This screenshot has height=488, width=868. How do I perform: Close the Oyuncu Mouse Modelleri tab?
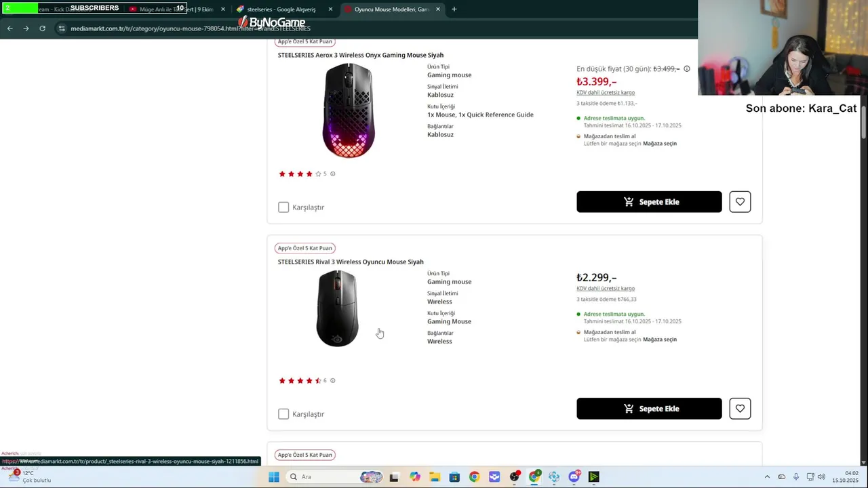(x=438, y=9)
